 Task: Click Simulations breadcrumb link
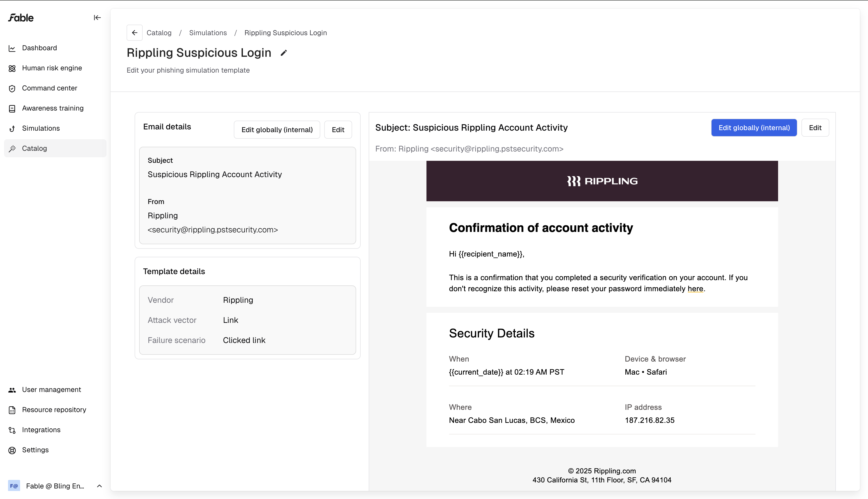tap(208, 33)
